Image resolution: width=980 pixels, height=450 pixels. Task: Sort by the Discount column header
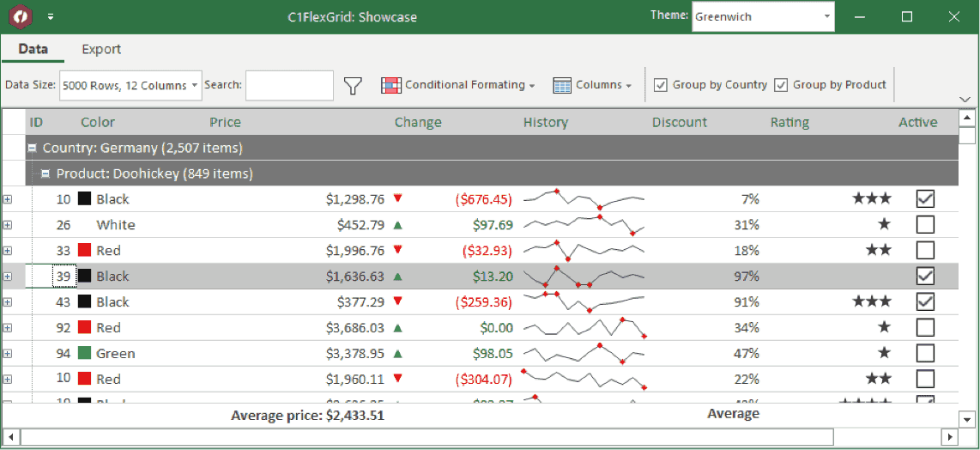[680, 122]
